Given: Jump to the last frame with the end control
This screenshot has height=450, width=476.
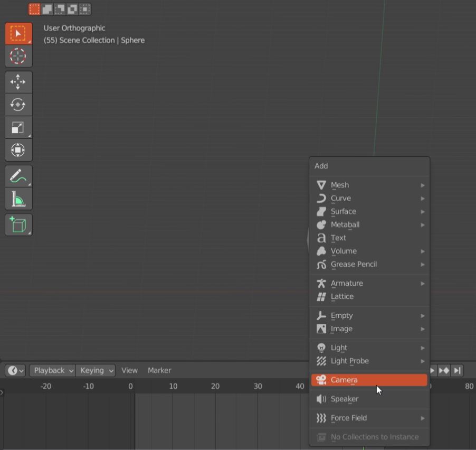Looking at the screenshot, I should click(457, 370).
